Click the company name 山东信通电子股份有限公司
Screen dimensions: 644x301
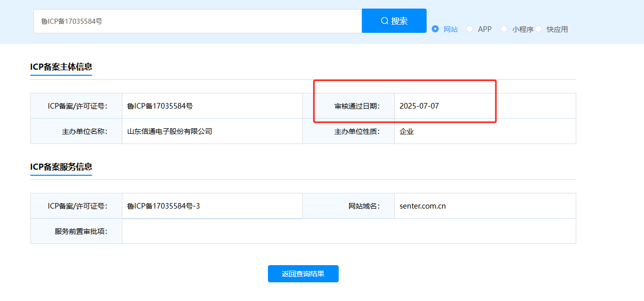click(169, 131)
